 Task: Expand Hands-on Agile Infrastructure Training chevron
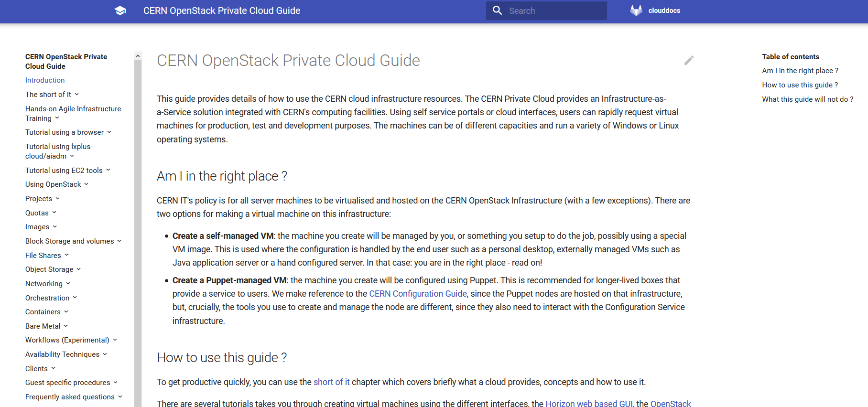pyautogui.click(x=57, y=118)
